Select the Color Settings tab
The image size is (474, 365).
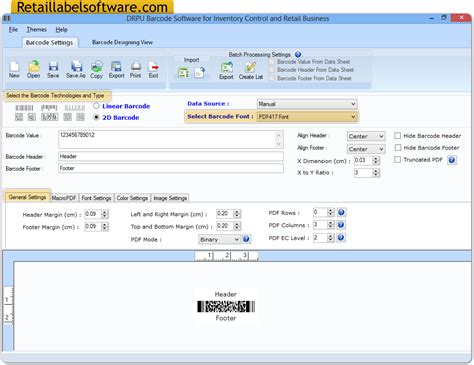[132, 198]
